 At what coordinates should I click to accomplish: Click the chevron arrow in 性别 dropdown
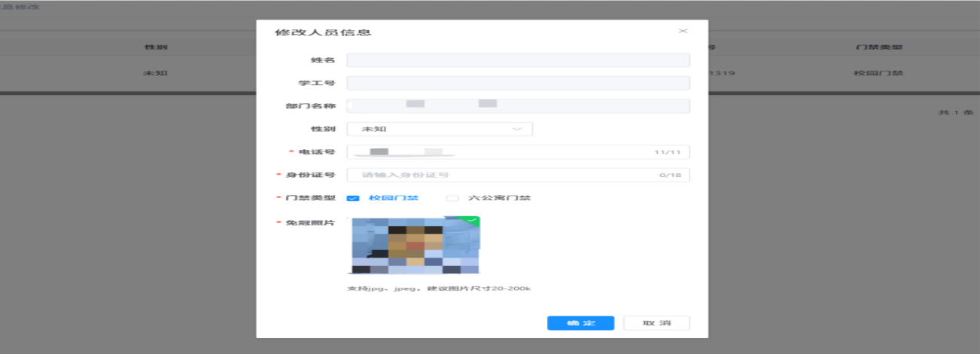click(x=517, y=129)
